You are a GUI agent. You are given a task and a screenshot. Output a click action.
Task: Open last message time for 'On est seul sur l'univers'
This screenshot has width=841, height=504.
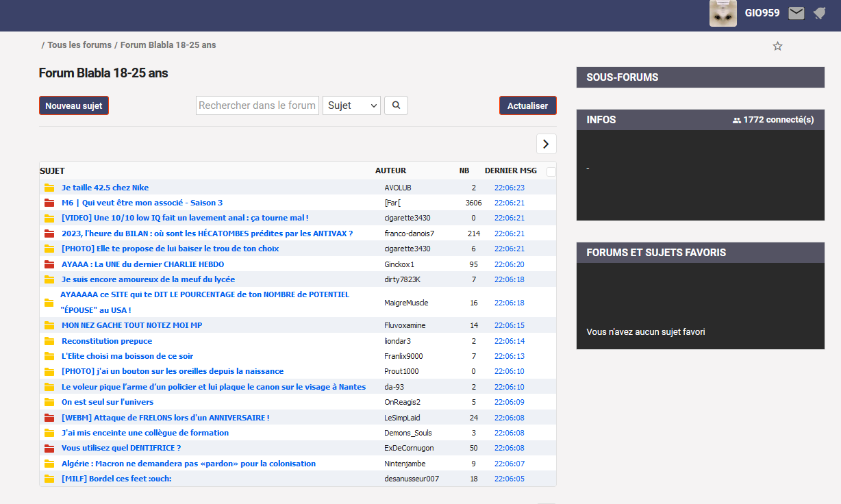509,403
